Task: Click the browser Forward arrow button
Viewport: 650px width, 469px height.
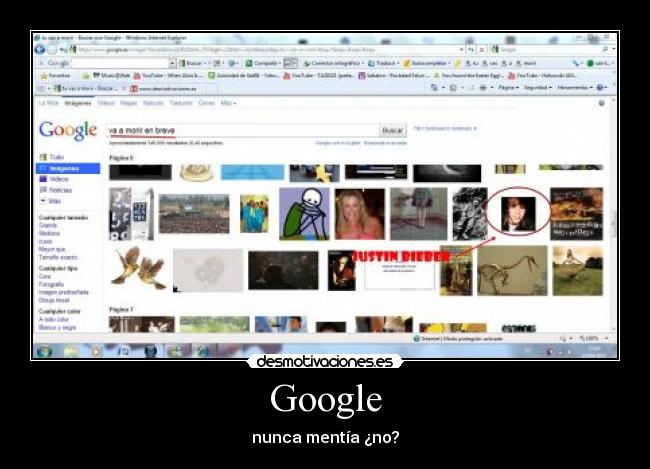Action: point(52,50)
